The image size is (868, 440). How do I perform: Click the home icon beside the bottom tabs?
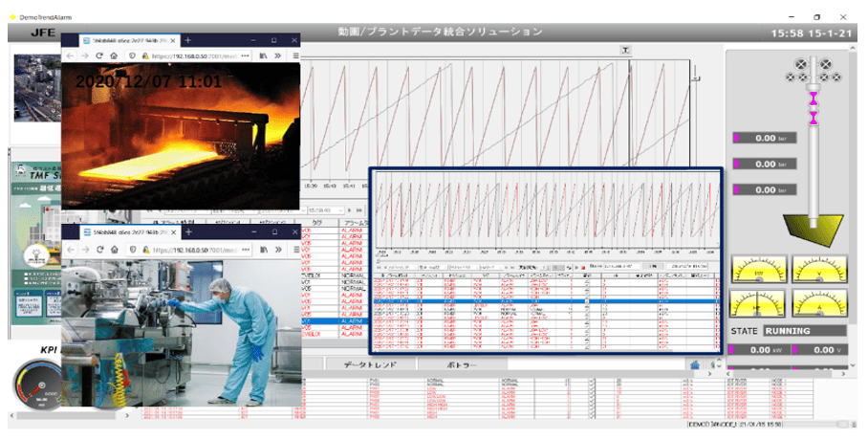click(695, 364)
